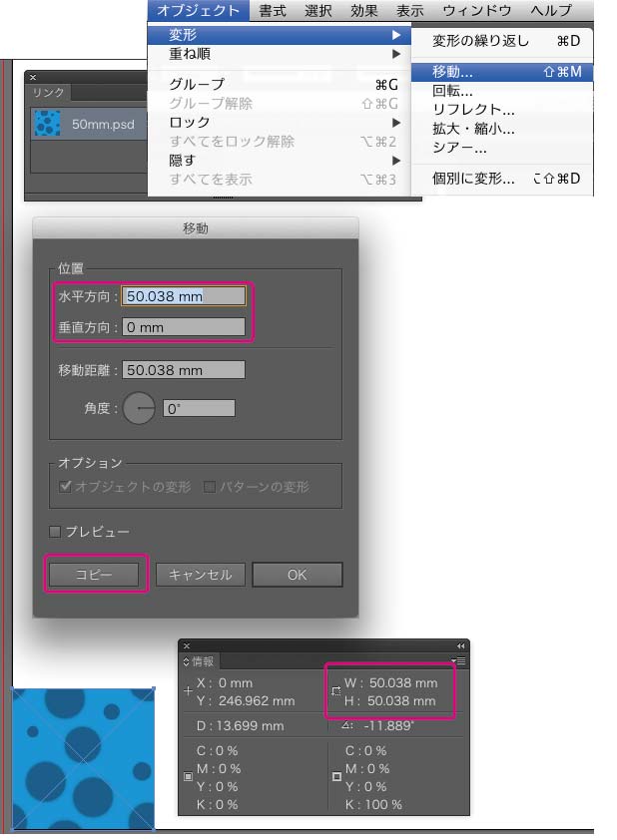This screenshot has width=617, height=840.
Task: Enable the プレビュー (Preview) checkbox
Action: 55,532
